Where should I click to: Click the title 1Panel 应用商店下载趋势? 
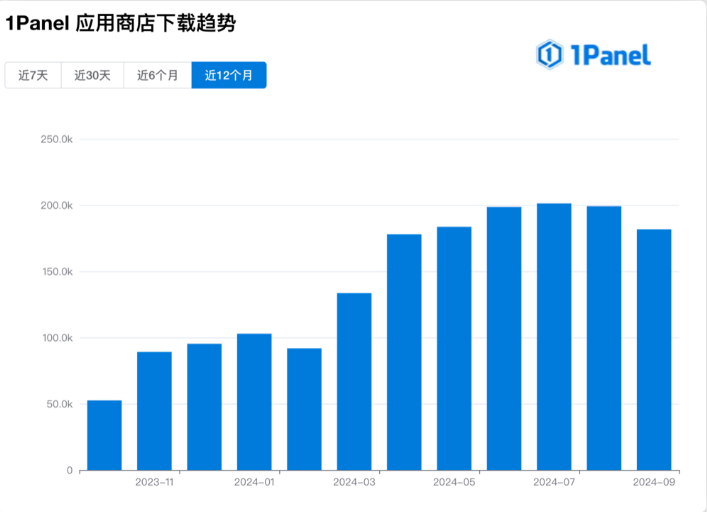[x=120, y=23]
